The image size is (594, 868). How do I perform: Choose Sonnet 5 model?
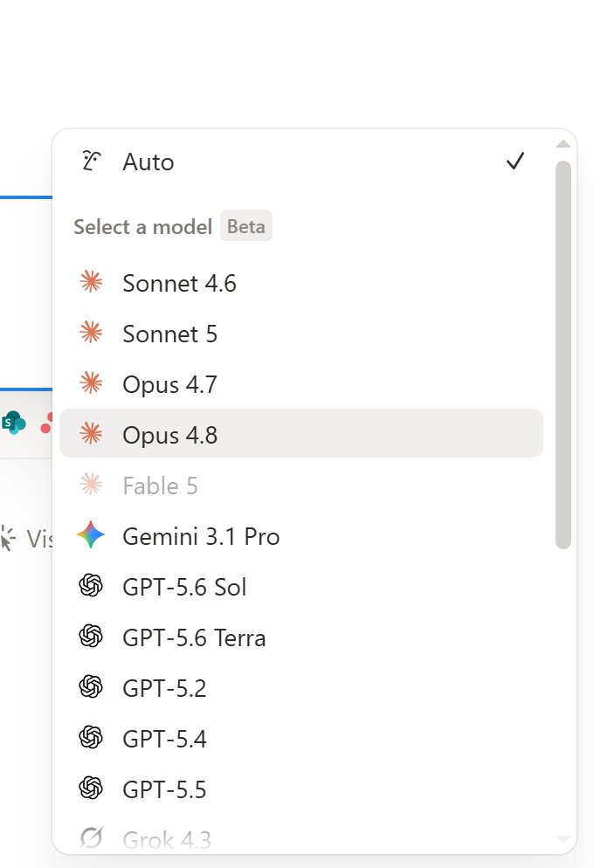coord(301,334)
